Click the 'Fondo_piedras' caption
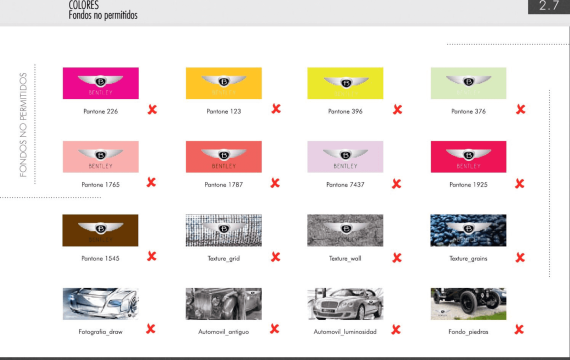 click(468, 332)
